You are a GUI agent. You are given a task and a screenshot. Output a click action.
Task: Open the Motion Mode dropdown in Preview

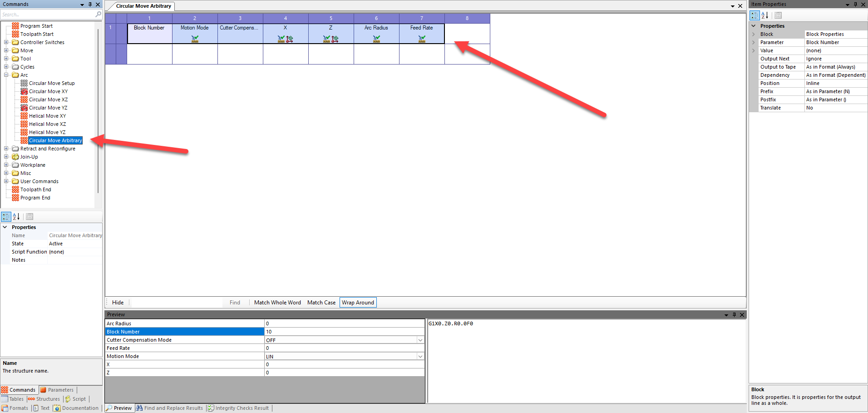pos(420,356)
